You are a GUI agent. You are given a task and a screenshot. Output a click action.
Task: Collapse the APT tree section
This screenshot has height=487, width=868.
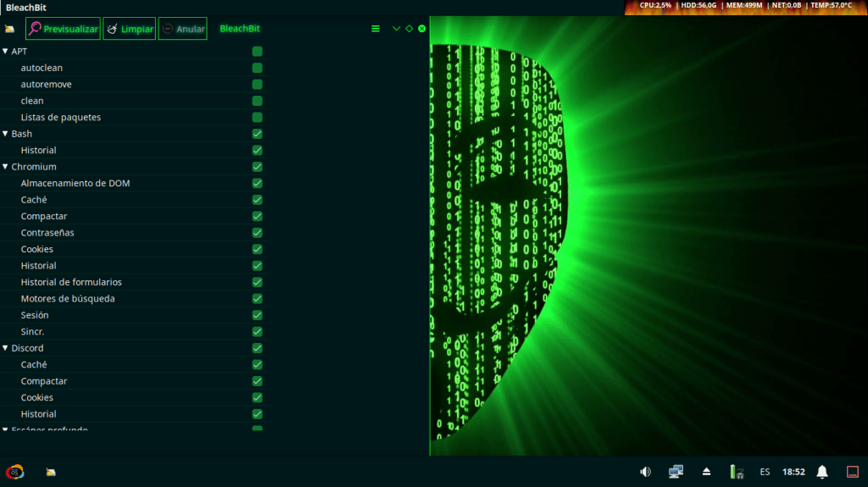[x=5, y=52]
